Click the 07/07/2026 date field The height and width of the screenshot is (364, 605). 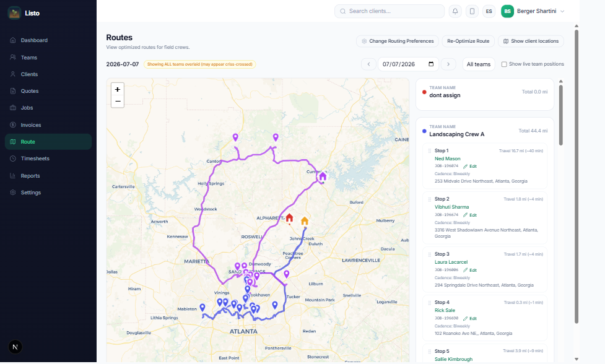408,64
